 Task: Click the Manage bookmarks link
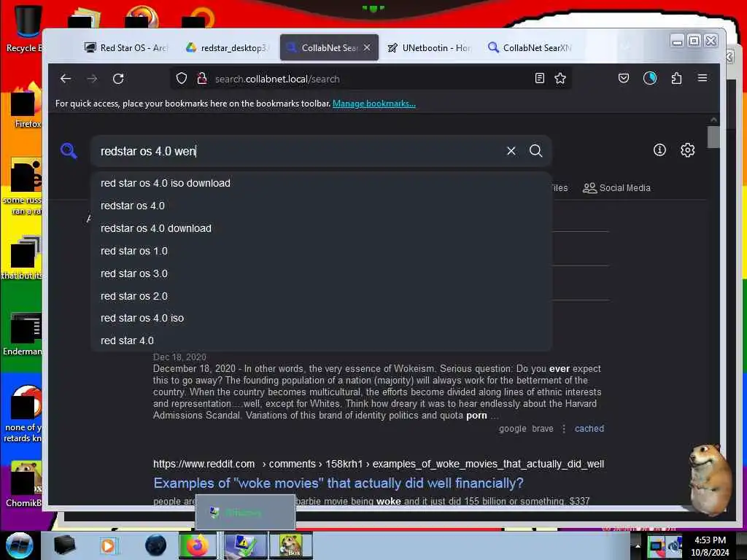pyautogui.click(x=374, y=104)
